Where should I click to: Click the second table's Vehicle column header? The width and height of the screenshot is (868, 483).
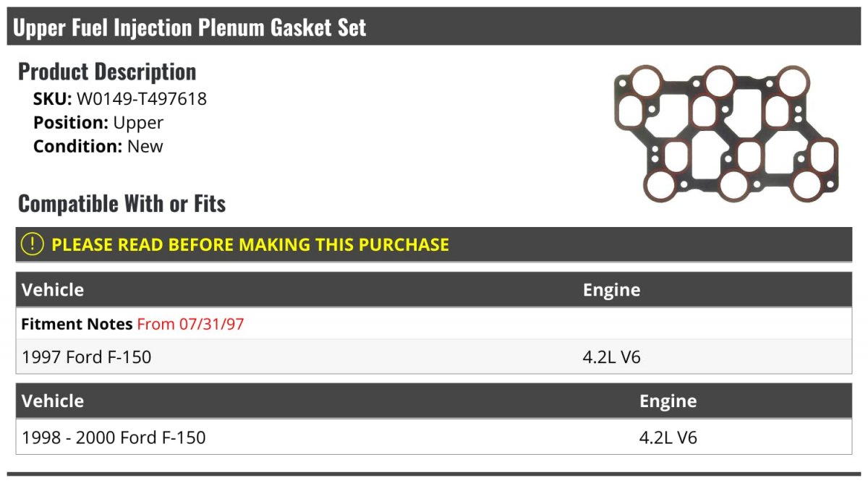53,401
